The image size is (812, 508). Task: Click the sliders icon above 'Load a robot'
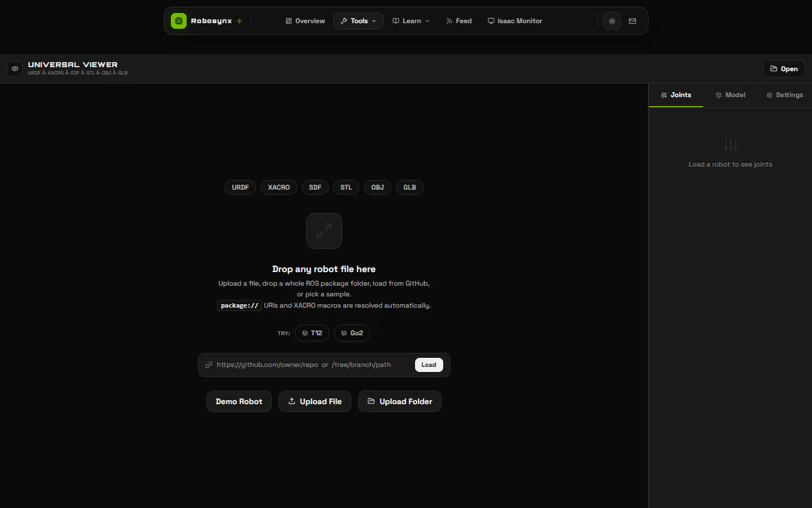730,145
